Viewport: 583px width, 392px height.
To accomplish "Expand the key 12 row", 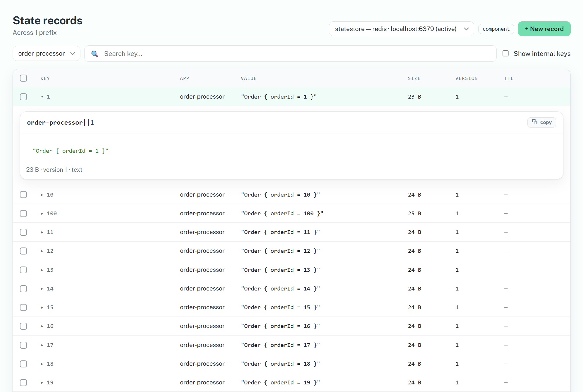I will click(x=42, y=251).
